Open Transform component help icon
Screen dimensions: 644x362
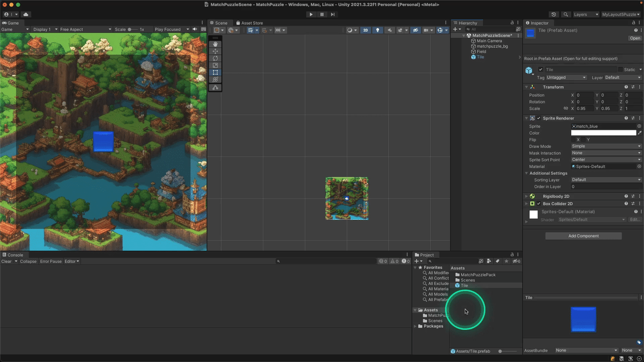(626, 87)
